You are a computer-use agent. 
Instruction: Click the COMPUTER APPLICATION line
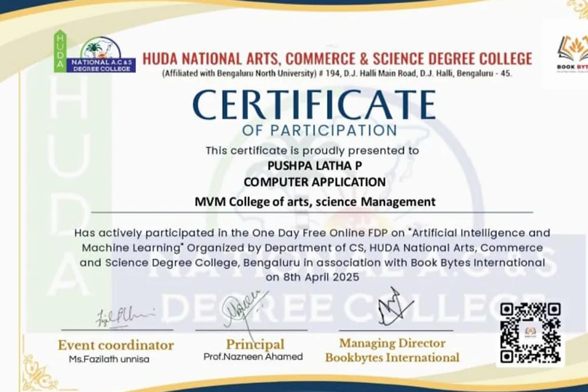(x=315, y=182)
